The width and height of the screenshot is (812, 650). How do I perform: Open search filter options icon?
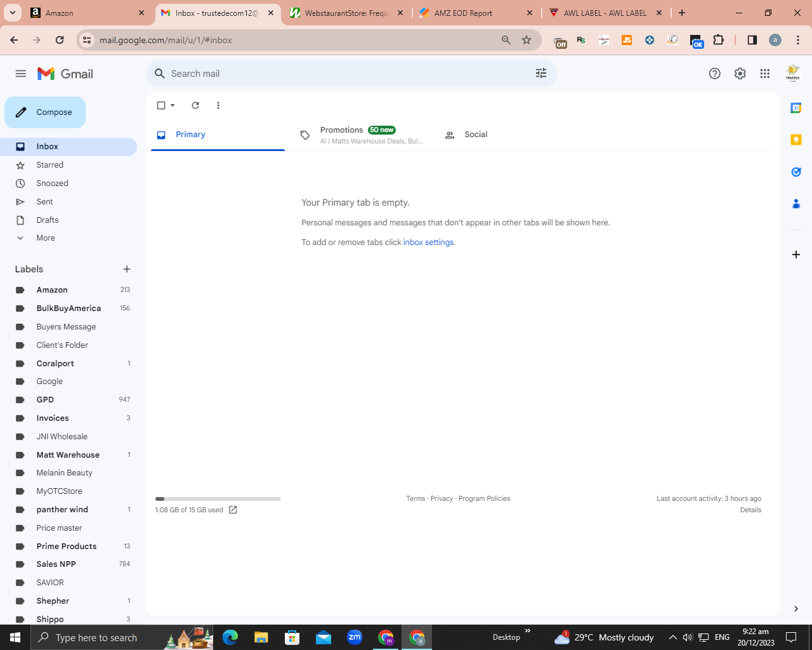coord(541,74)
